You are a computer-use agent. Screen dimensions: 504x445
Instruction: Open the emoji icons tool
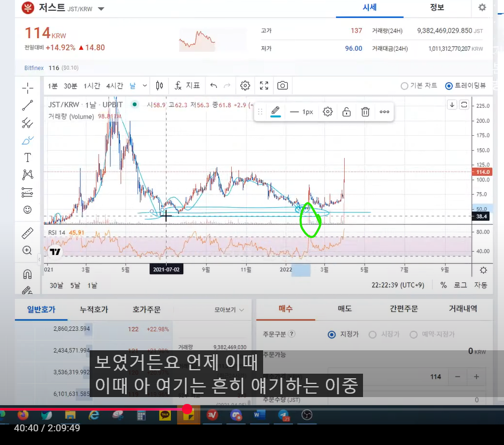pyautogui.click(x=27, y=210)
